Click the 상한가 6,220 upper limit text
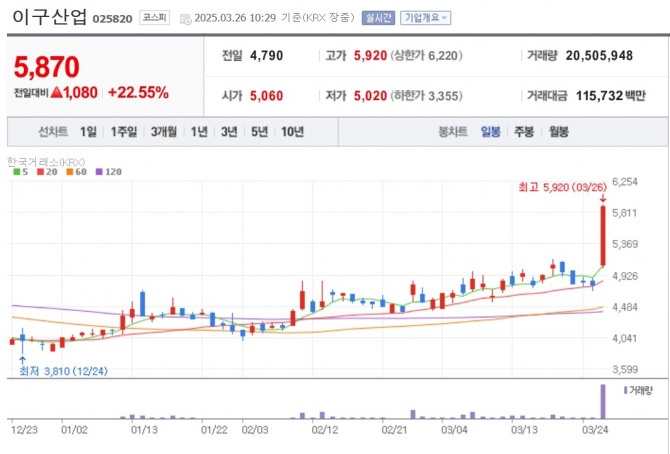670x454 pixels. pos(426,56)
